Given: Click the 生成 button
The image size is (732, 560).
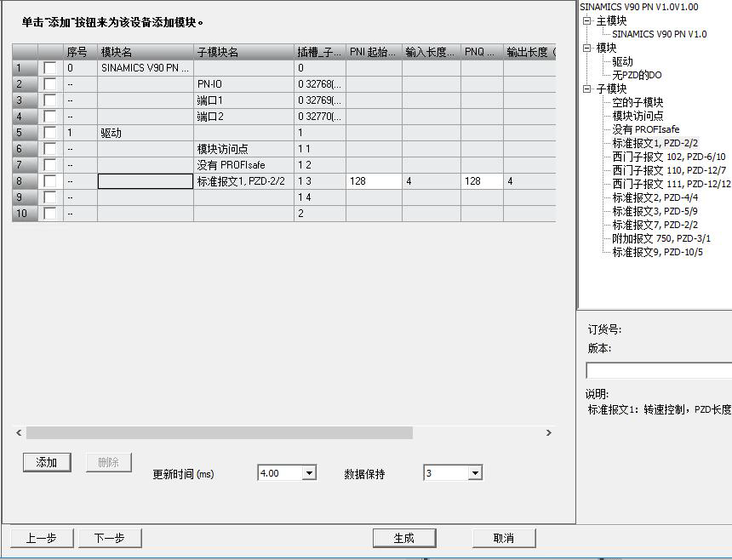Looking at the screenshot, I should 404,538.
